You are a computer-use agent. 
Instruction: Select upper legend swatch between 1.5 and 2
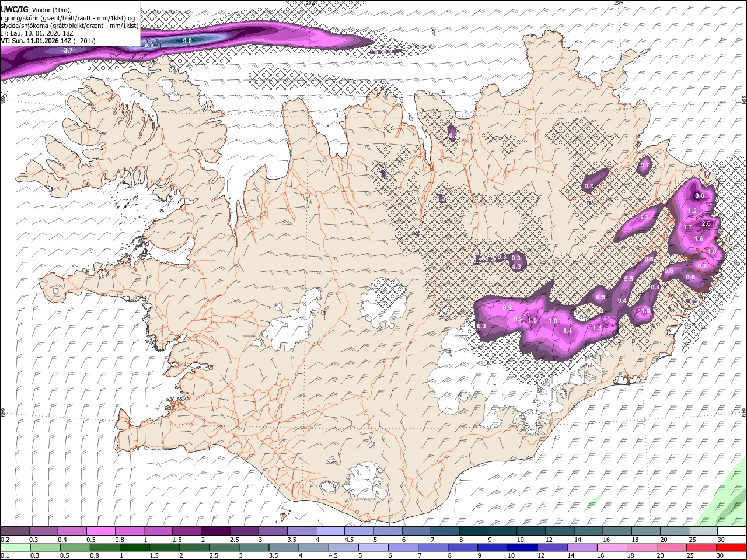(187, 531)
